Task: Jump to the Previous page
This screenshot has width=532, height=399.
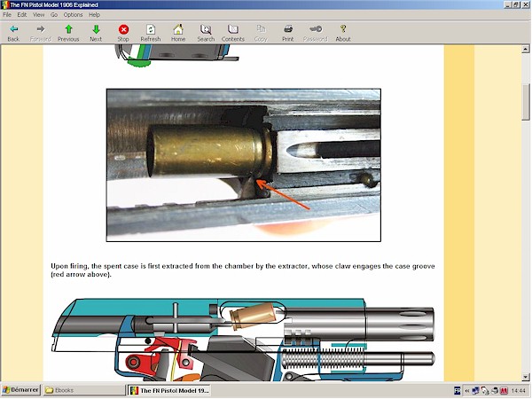Action: click(x=68, y=33)
